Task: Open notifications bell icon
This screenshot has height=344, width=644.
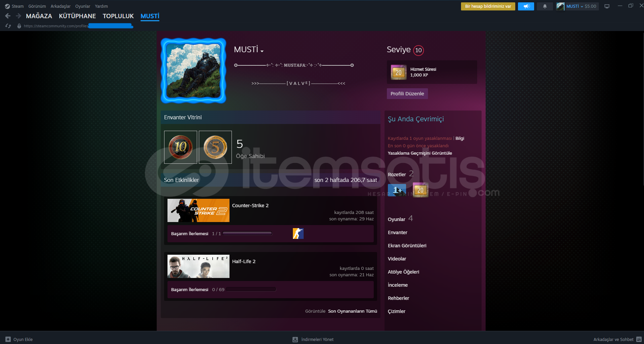Action: pyautogui.click(x=545, y=6)
